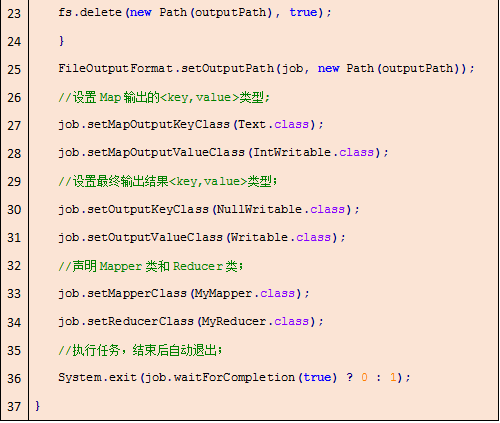The width and height of the screenshot is (500, 423).
Task: Click line number 28
Action: [14, 154]
